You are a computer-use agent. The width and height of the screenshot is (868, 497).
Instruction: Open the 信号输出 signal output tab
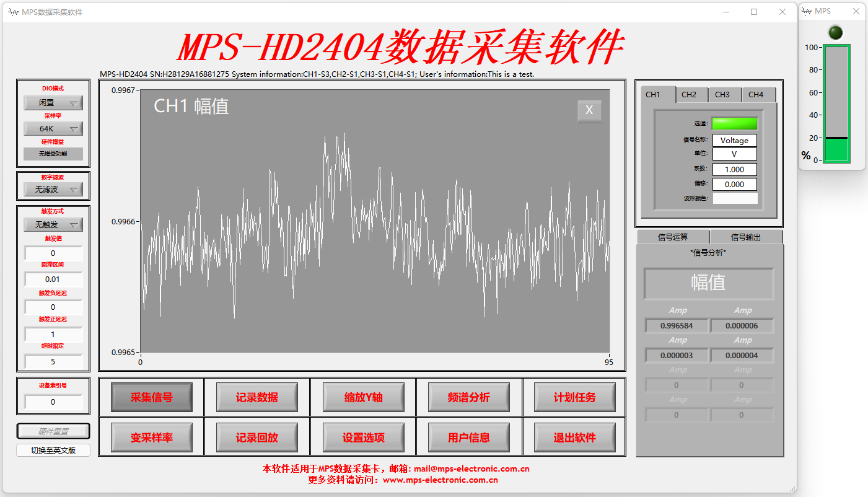tap(746, 236)
